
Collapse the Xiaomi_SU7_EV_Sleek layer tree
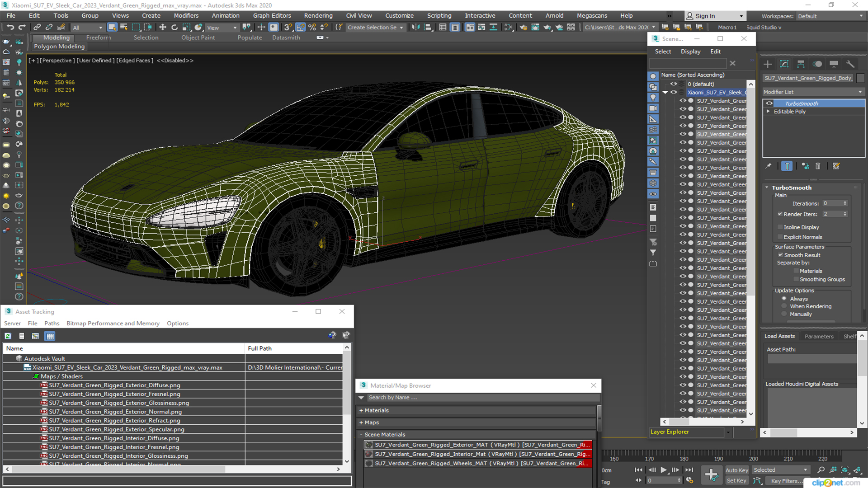[665, 92]
